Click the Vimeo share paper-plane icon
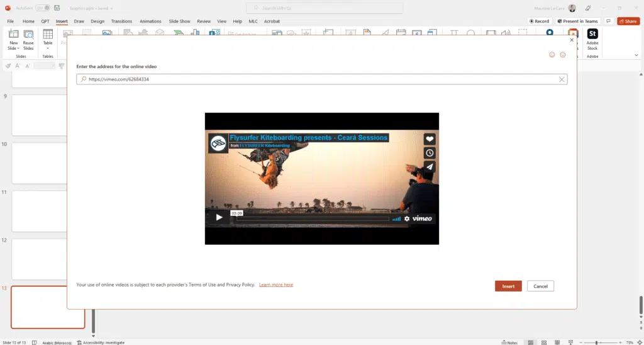The width and height of the screenshot is (644, 345). point(430,167)
